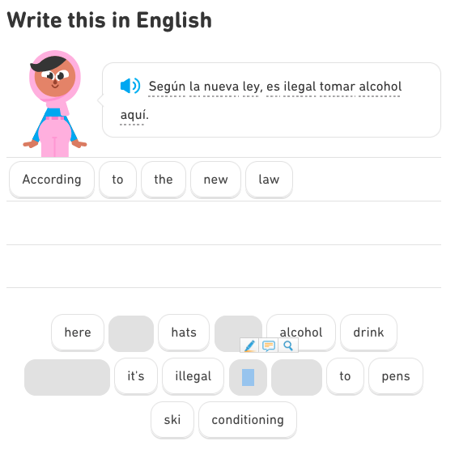
Task: Show hint for the word "aquí"
Action: pos(134,115)
